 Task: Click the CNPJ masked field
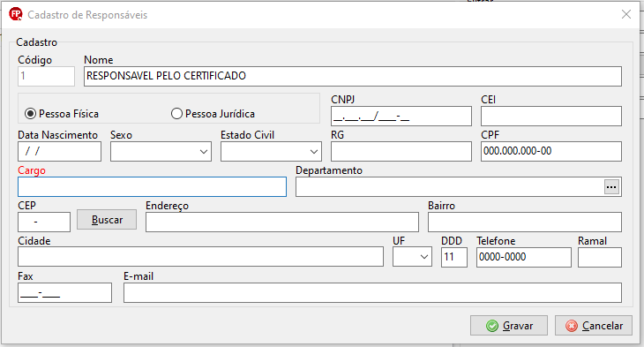pyautogui.click(x=401, y=117)
